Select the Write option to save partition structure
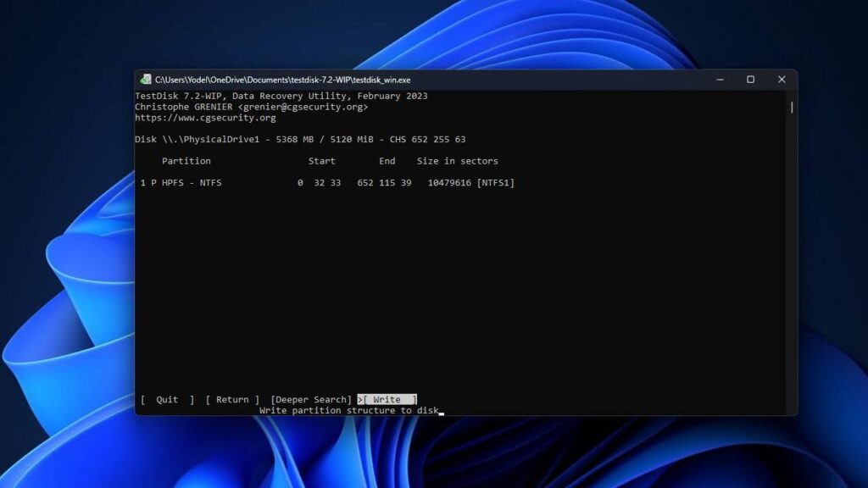The image size is (868, 488). click(x=387, y=398)
